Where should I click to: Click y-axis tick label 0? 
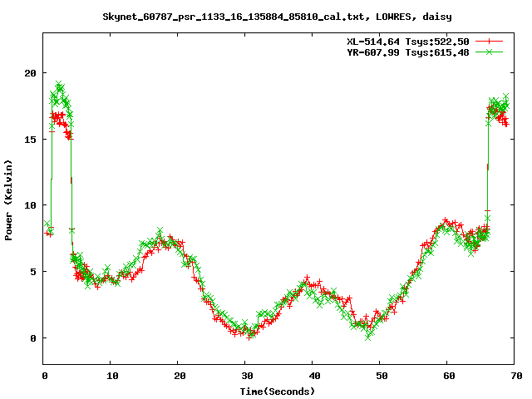click(x=33, y=338)
